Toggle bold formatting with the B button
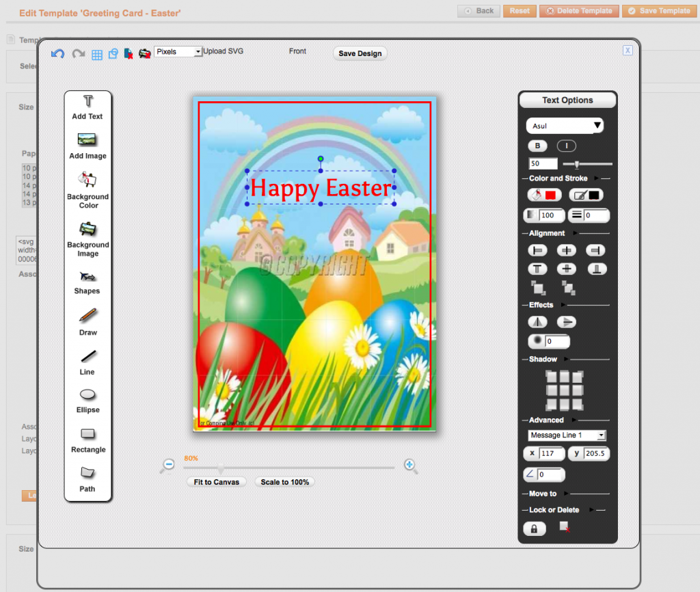 [537, 146]
